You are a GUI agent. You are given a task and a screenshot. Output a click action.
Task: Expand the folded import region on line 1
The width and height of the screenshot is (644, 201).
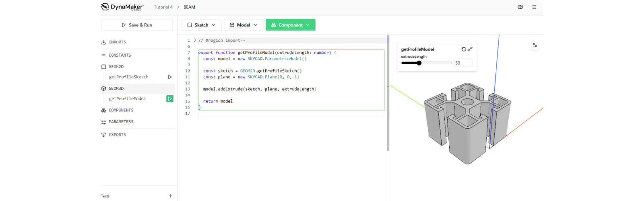point(195,40)
